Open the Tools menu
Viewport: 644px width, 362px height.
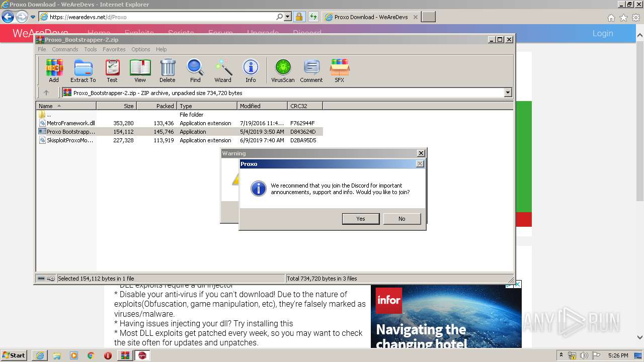91,49
